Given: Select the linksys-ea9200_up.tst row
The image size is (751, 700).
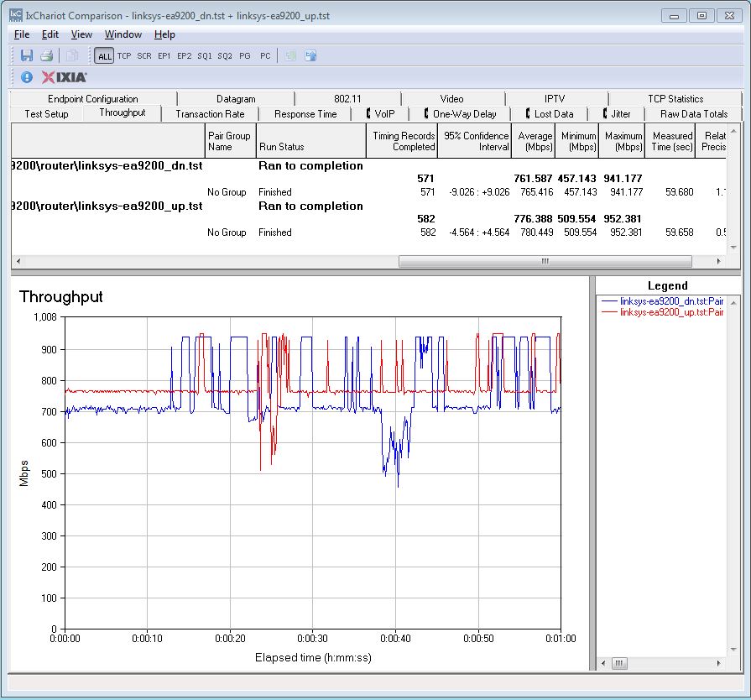Looking at the screenshot, I should point(369,206).
